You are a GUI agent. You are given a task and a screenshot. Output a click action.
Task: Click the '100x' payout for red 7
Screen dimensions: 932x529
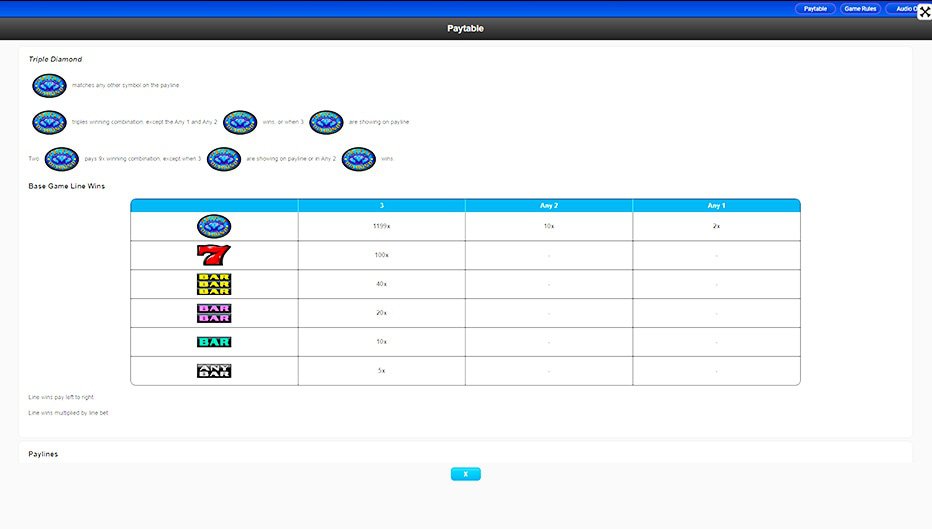pyautogui.click(x=382, y=255)
